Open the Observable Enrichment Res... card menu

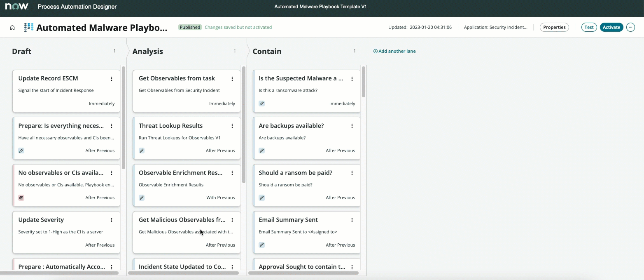(232, 173)
